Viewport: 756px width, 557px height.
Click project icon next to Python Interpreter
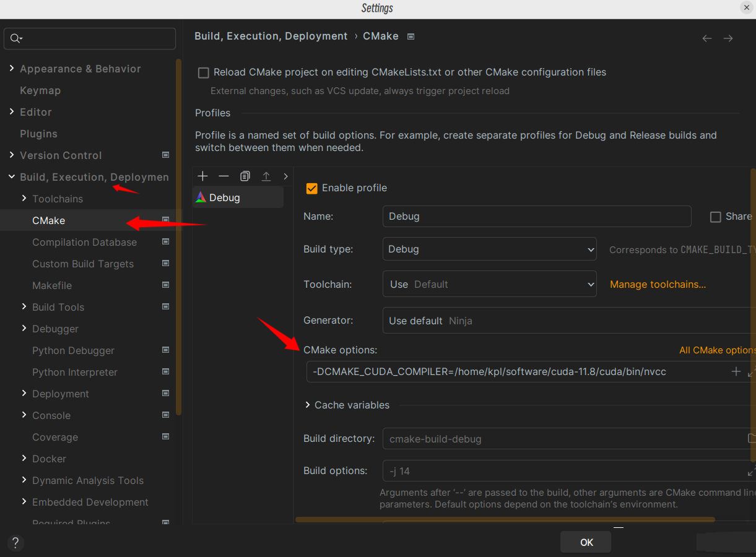(x=165, y=371)
